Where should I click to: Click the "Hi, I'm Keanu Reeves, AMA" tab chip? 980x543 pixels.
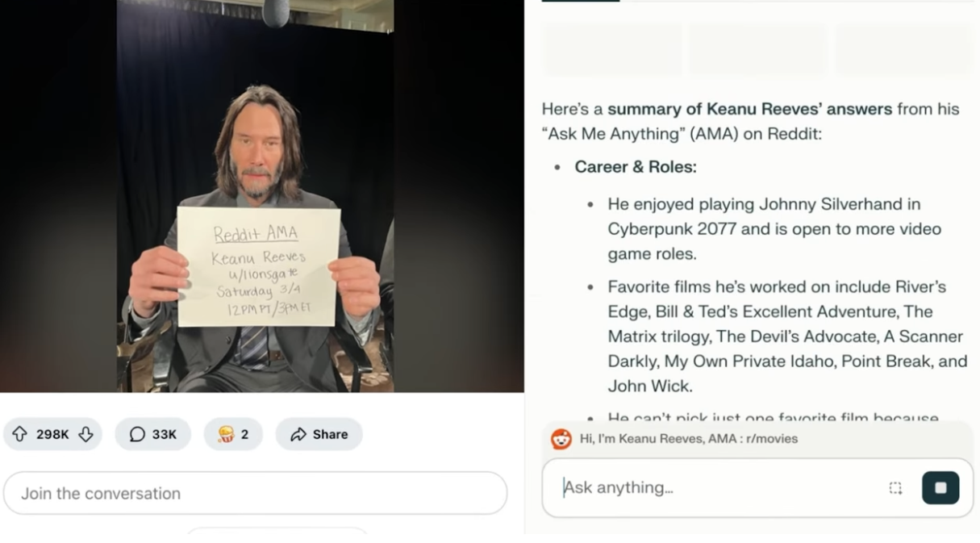pyautogui.click(x=688, y=439)
